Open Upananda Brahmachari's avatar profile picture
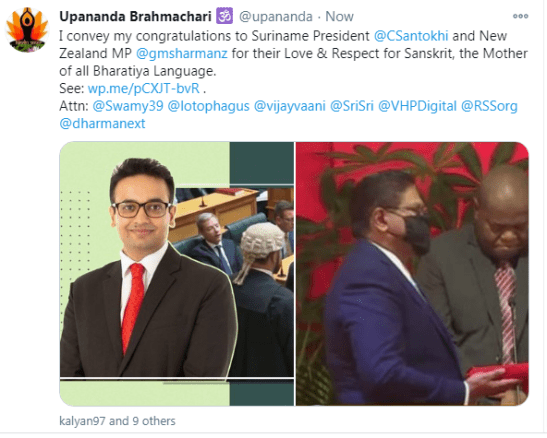The width and height of the screenshot is (547, 438). click(x=27, y=30)
